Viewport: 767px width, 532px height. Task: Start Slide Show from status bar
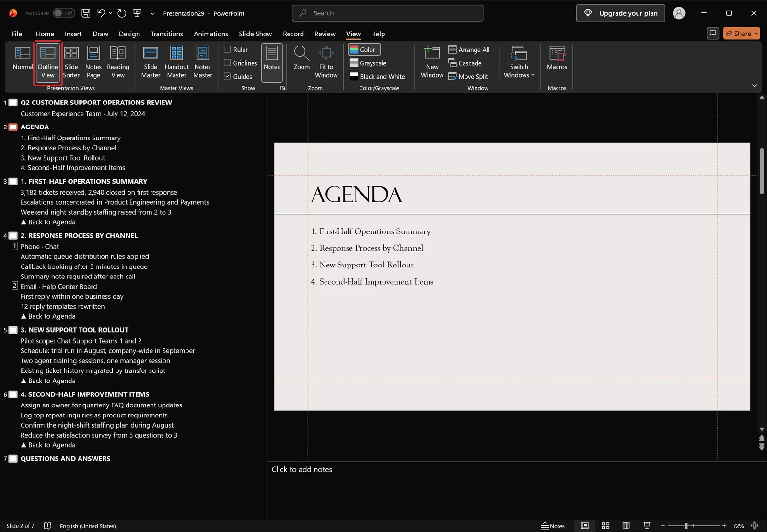(647, 526)
